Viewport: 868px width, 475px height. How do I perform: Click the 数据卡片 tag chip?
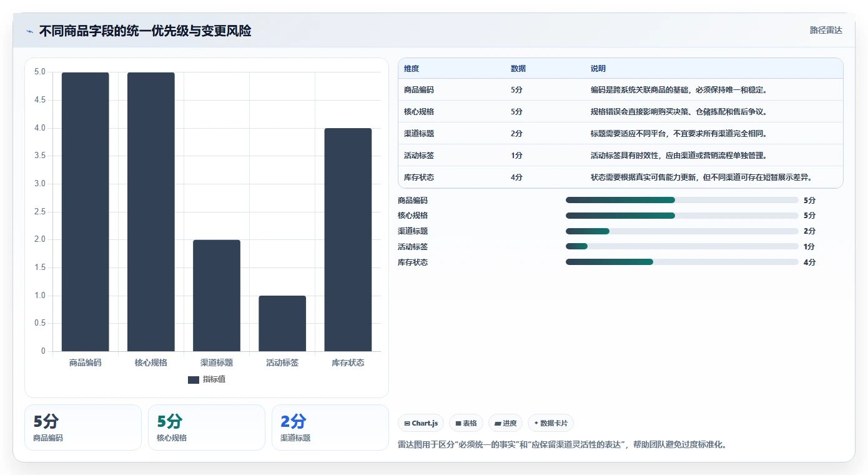click(550, 423)
